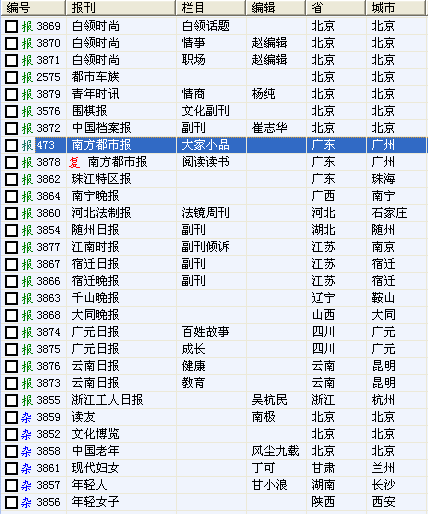
Task: Click the red 复 icon before 南方都市报
Action: (x=75, y=162)
